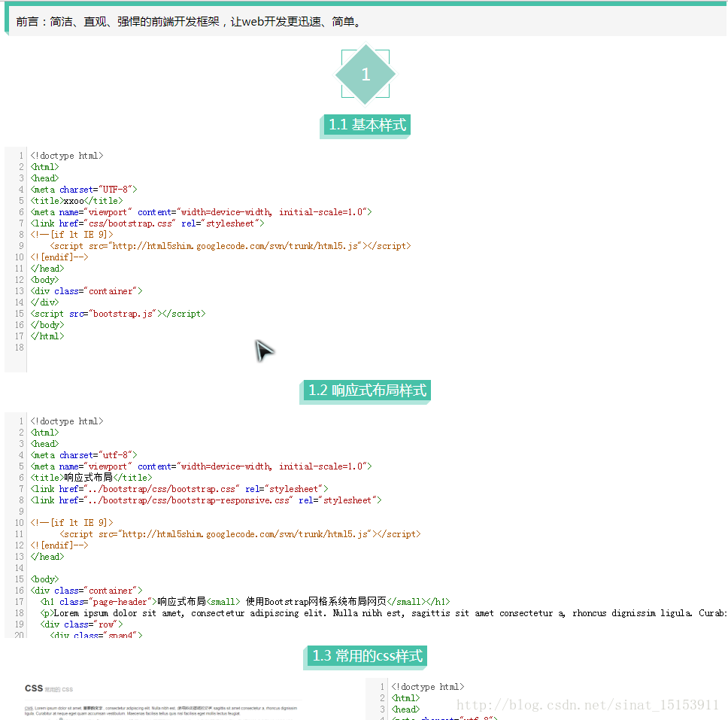
Task: Click the link href="css/bootstrap.css" code line
Action: click(x=147, y=223)
